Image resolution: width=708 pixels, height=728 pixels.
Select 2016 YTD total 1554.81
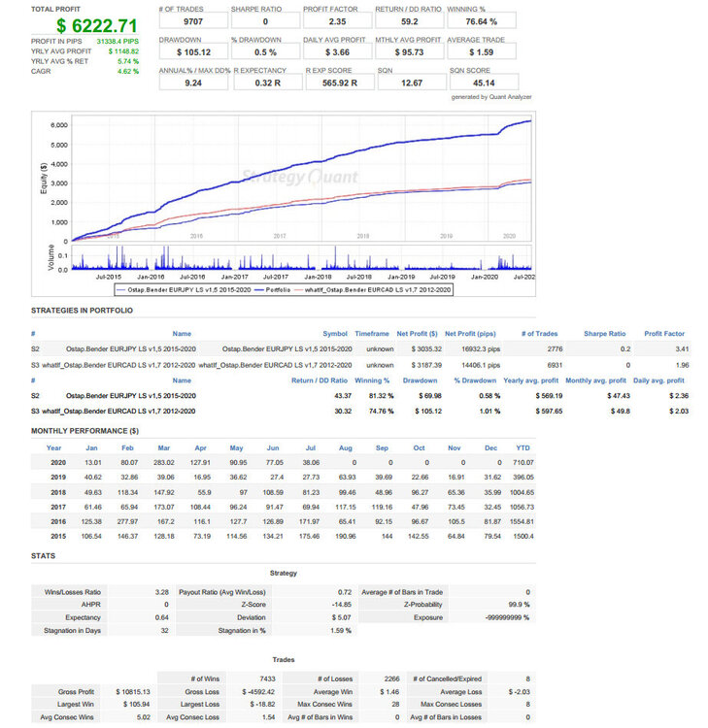(x=522, y=521)
